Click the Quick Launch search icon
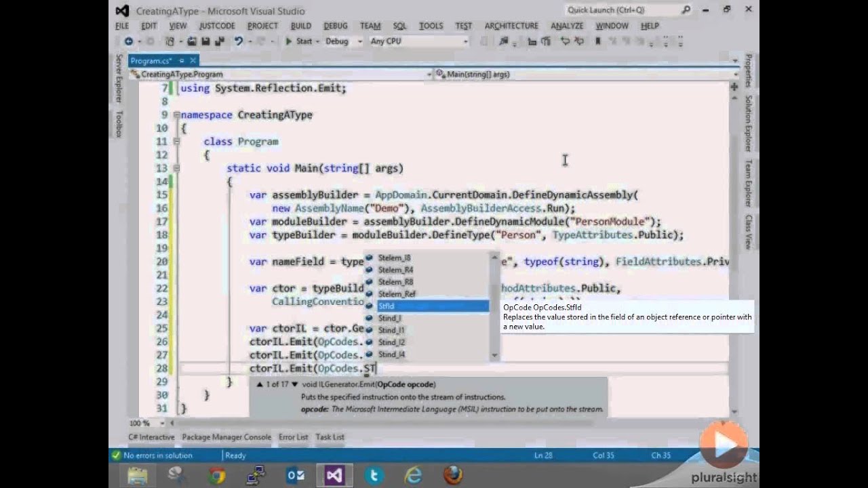The image size is (868, 488). 686,10
